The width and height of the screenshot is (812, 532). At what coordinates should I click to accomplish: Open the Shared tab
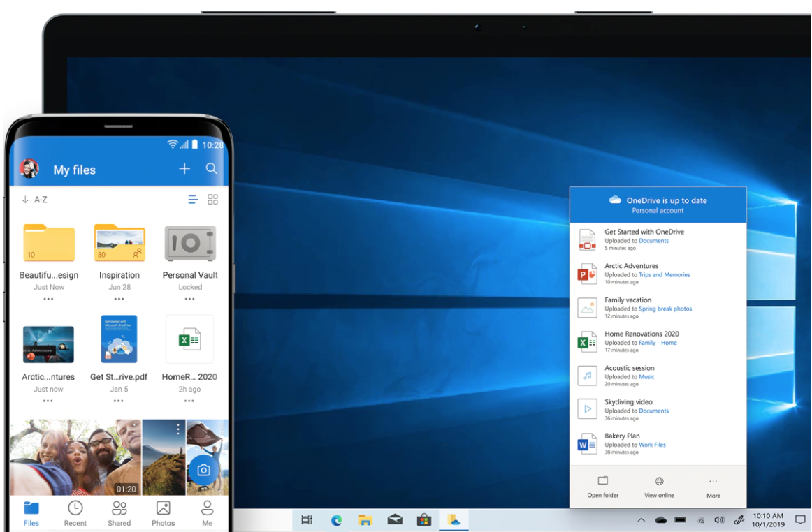pyautogui.click(x=119, y=512)
